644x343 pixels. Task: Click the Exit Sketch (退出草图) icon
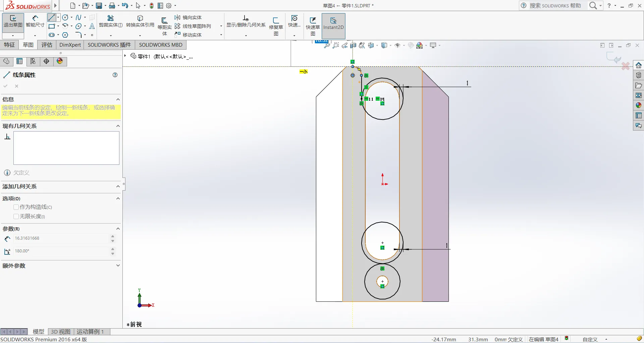pyautogui.click(x=13, y=19)
